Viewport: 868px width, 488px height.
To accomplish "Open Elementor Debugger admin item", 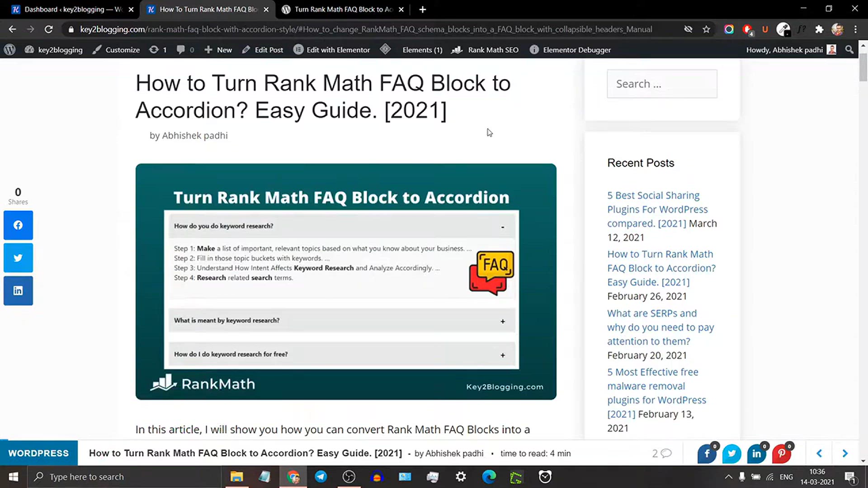I will (570, 50).
